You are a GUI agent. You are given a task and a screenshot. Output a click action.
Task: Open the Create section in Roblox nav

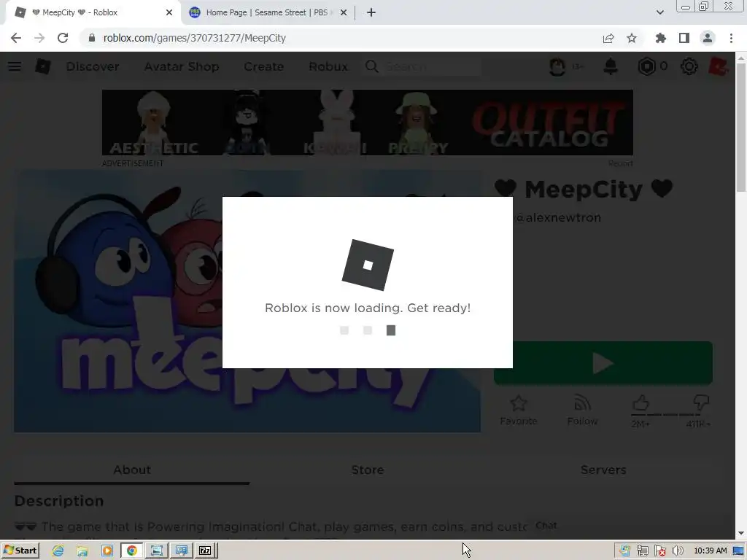click(263, 66)
